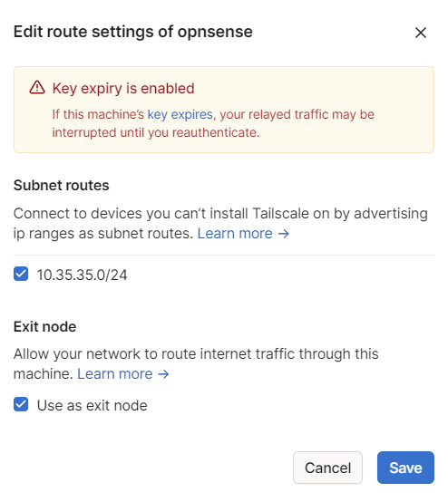Click the arrow after Subnet routes Learn more
Screen dimensions: 448x502
click(283, 234)
